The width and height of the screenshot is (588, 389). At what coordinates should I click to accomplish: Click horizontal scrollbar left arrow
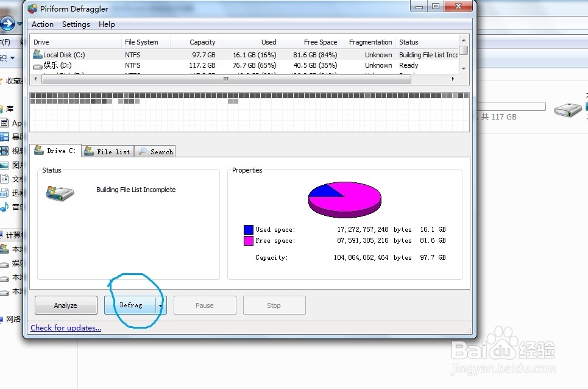click(x=35, y=79)
